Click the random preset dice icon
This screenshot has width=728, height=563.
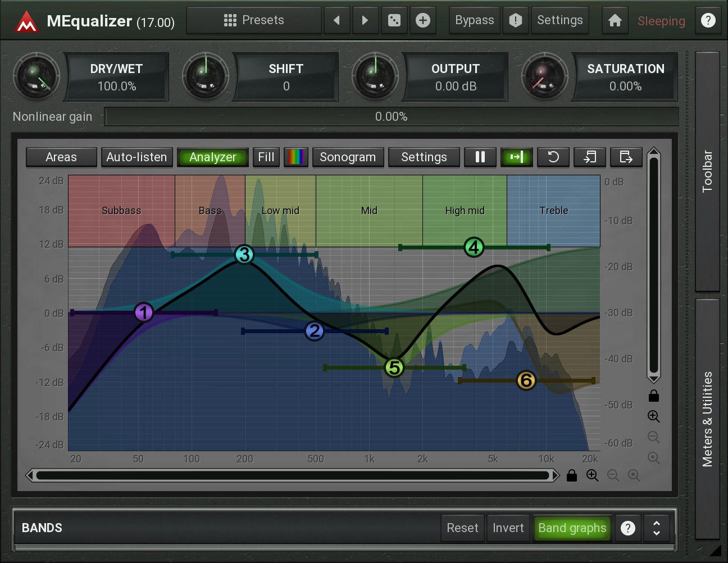pyautogui.click(x=394, y=21)
